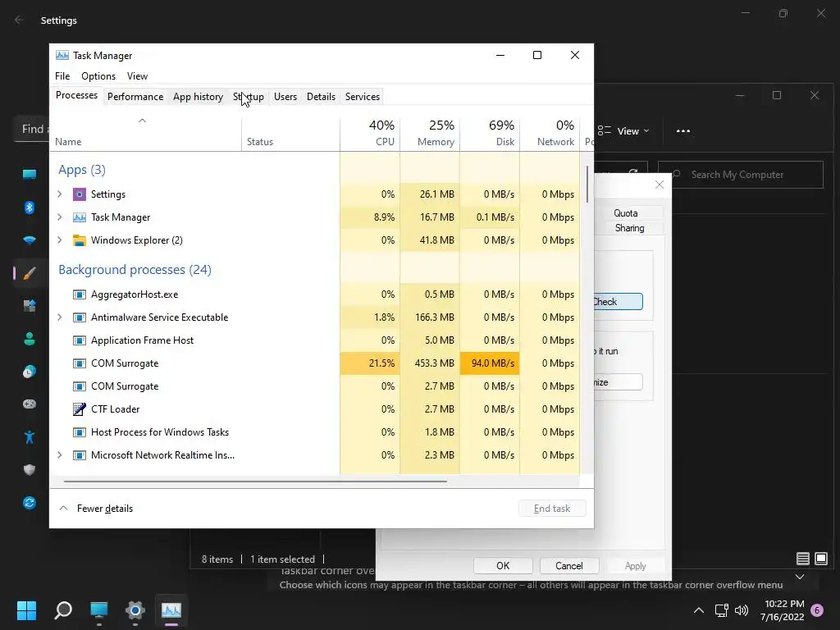Open the File menu in Task Manager
Image resolution: width=840 pixels, height=630 pixels.
(x=62, y=76)
